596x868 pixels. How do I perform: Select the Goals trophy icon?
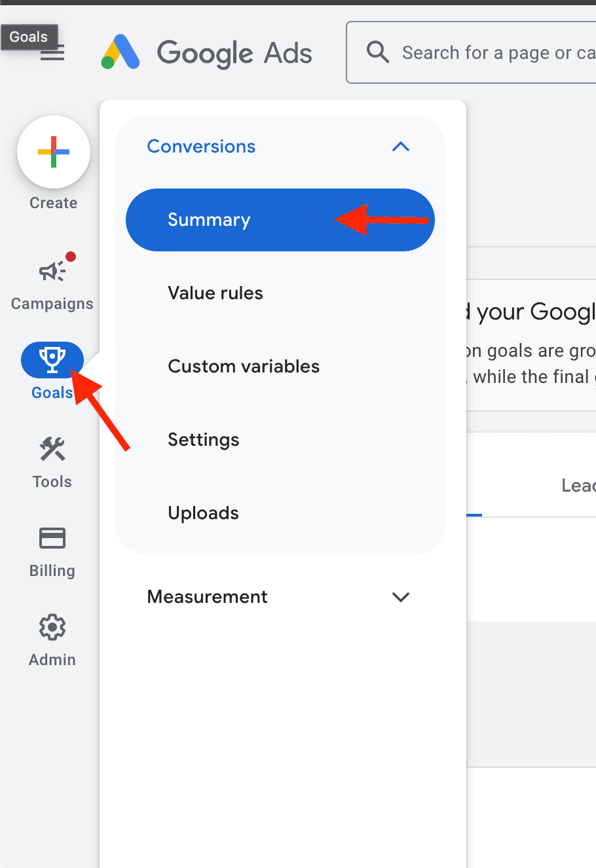[x=52, y=360]
